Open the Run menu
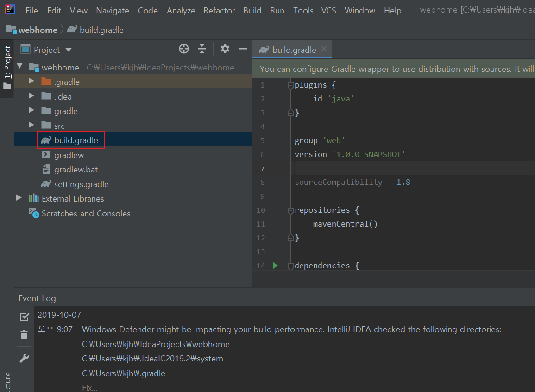The height and width of the screenshot is (392, 535). (x=277, y=11)
